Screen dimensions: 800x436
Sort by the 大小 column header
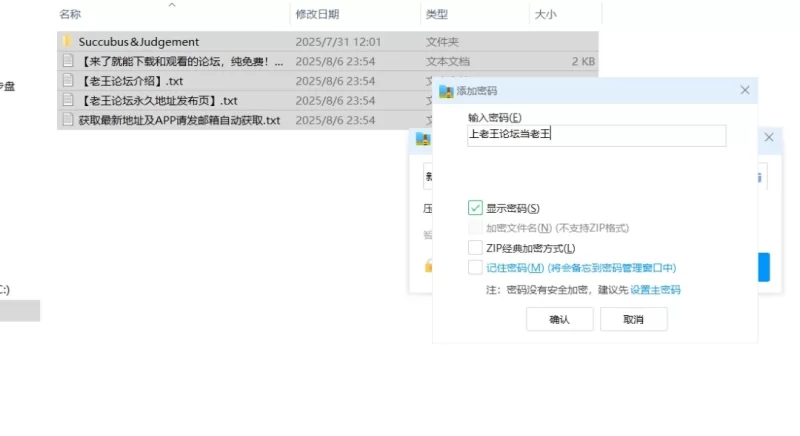pos(545,14)
